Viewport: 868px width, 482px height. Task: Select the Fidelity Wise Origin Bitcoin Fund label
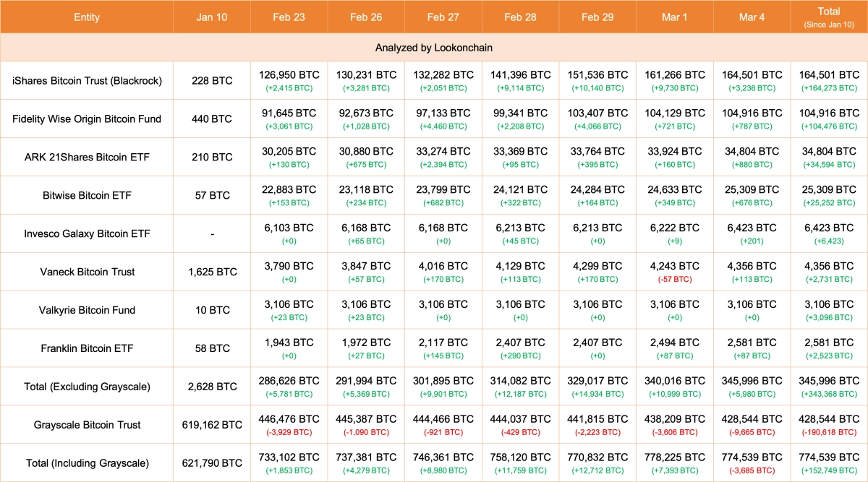87,119
